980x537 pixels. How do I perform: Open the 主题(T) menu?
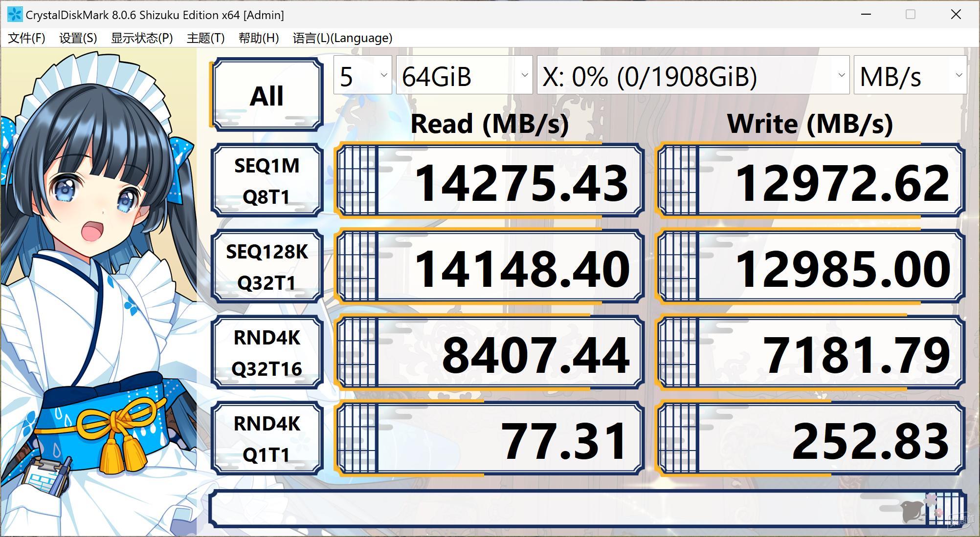coord(205,38)
